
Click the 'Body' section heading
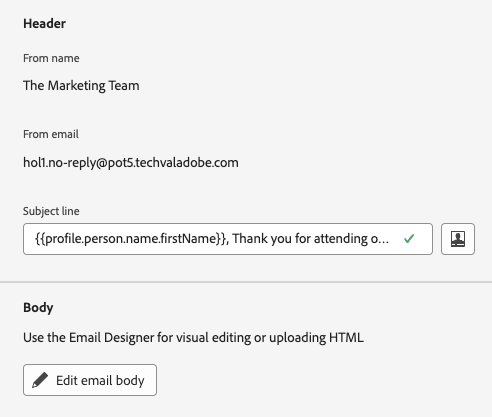tap(38, 308)
